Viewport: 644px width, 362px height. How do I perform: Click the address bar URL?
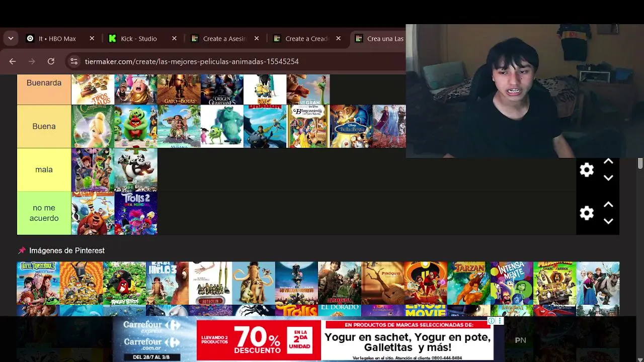pyautogui.click(x=192, y=61)
